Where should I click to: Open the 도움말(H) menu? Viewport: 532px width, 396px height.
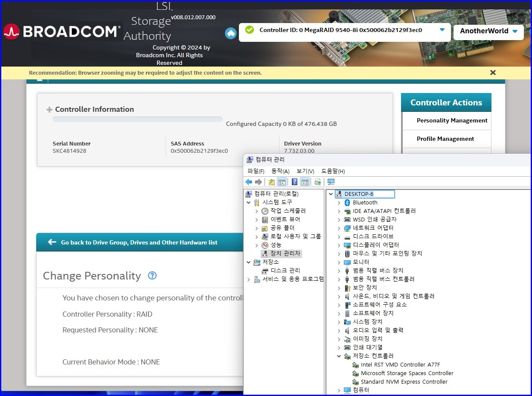[333, 171]
